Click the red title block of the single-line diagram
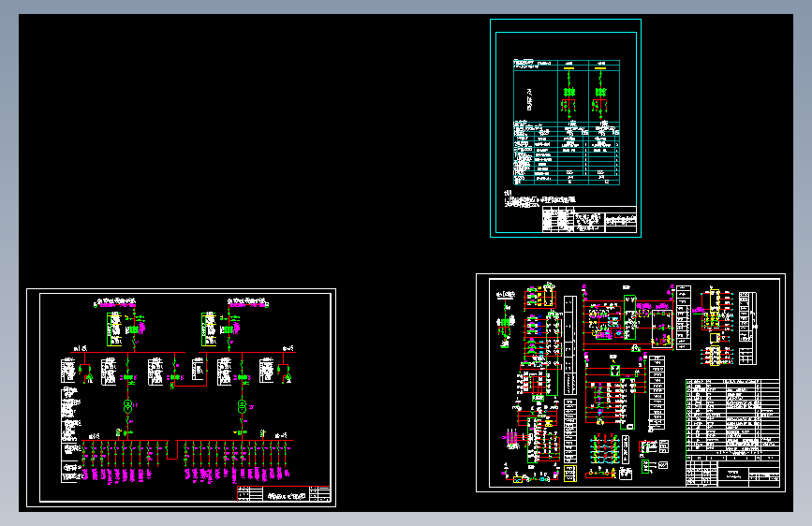This screenshot has height=526, width=812. (284, 494)
